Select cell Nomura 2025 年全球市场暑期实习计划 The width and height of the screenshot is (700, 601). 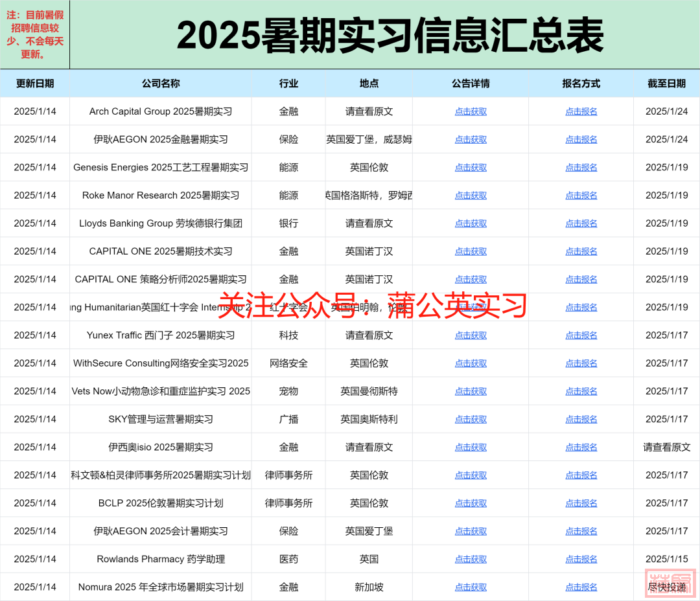161,587
